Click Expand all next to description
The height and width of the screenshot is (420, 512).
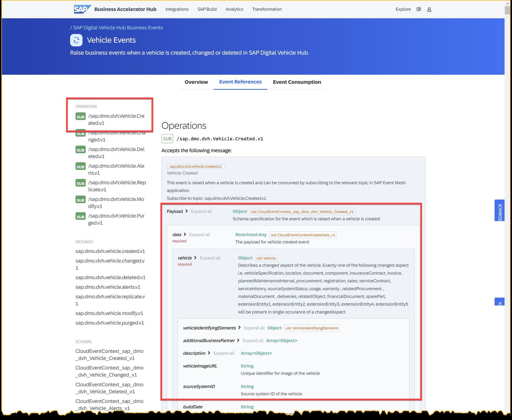click(x=224, y=353)
